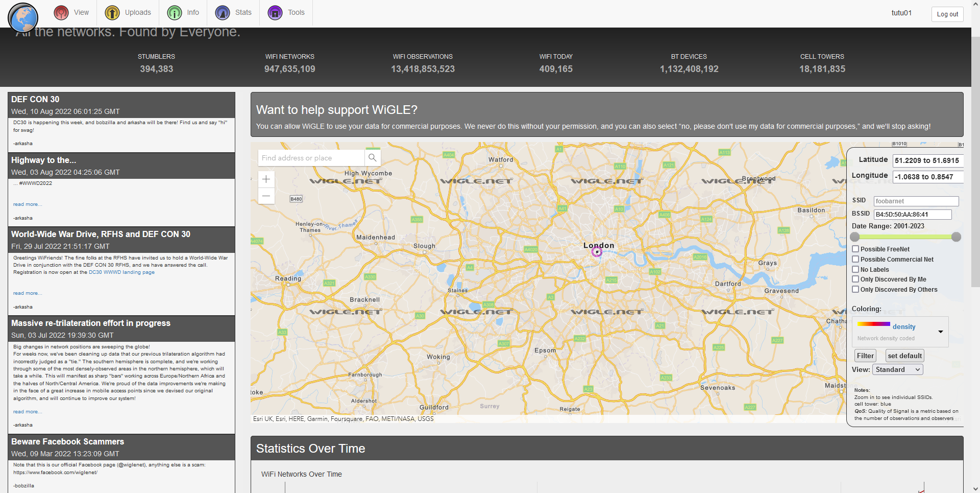Toggle the No Labels checkbox
This screenshot has height=493, width=980.
855,269
